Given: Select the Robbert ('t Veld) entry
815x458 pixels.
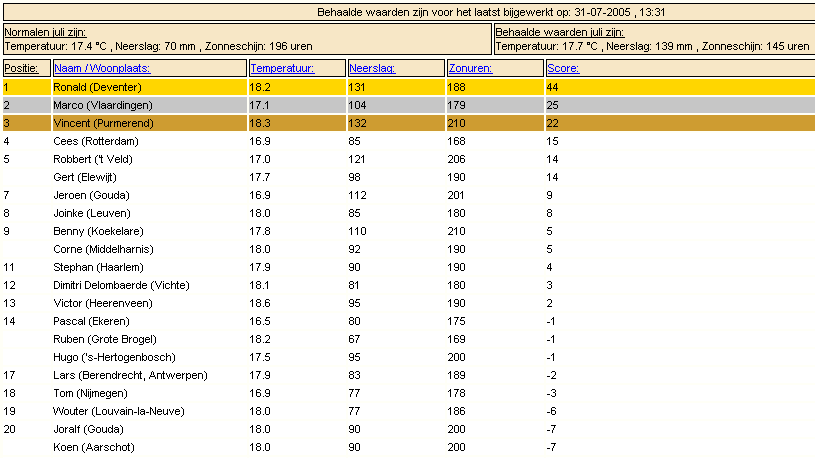Looking at the screenshot, I should (x=93, y=159).
